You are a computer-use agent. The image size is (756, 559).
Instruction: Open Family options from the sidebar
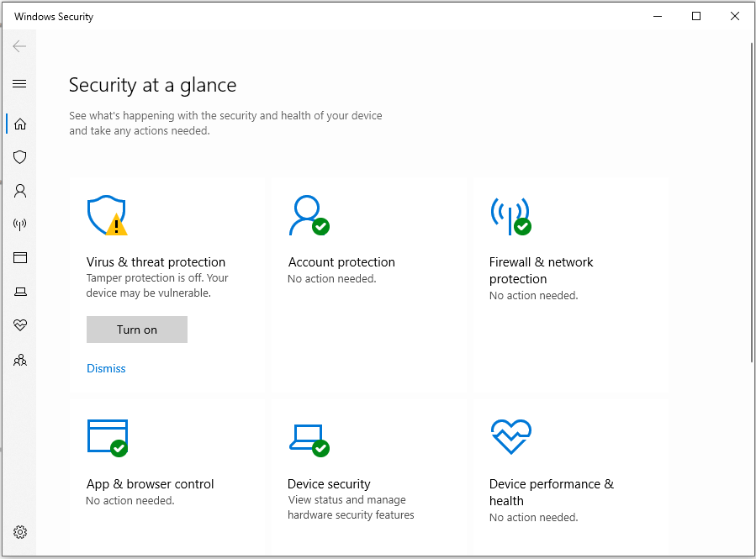pyautogui.click(x=19, y=360)
